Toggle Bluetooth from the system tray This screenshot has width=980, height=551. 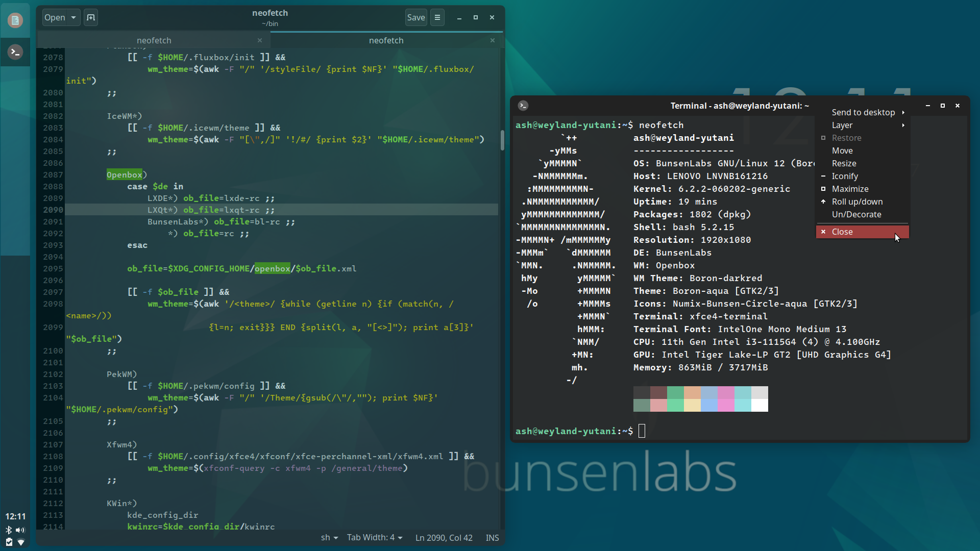(8, 530)
